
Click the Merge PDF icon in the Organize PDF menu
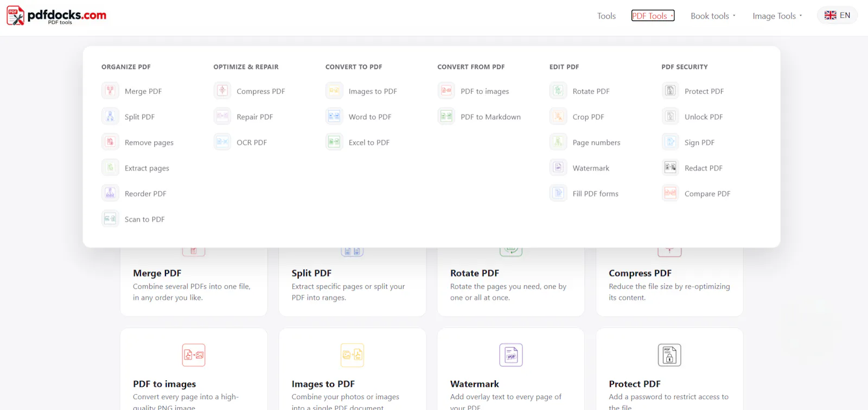click(x=110, y=91)
